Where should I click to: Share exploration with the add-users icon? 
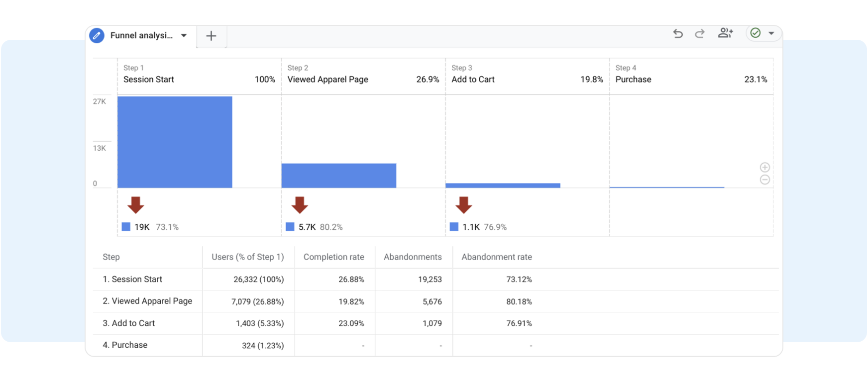(x=725, y=33)
